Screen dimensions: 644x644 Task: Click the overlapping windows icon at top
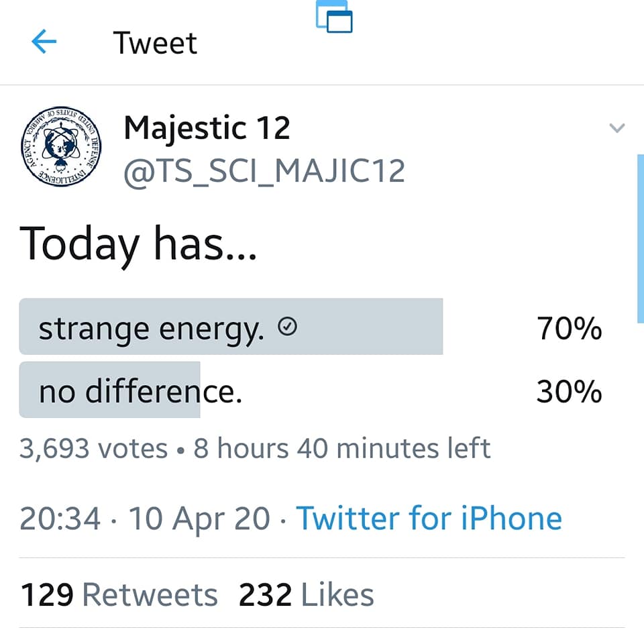(x=334, y=17)
